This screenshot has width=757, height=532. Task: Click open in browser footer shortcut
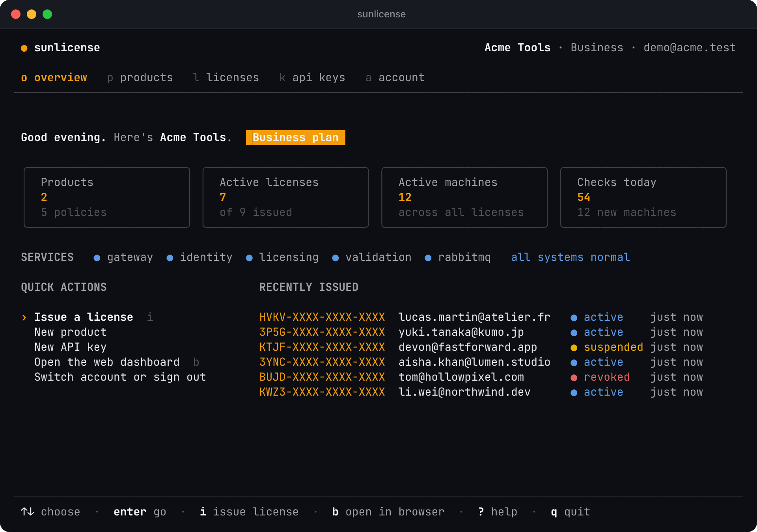[388, 512]
